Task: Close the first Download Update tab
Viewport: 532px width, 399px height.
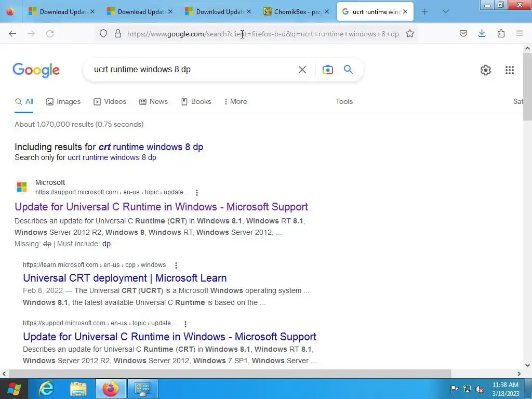Action: click(92, 11)
